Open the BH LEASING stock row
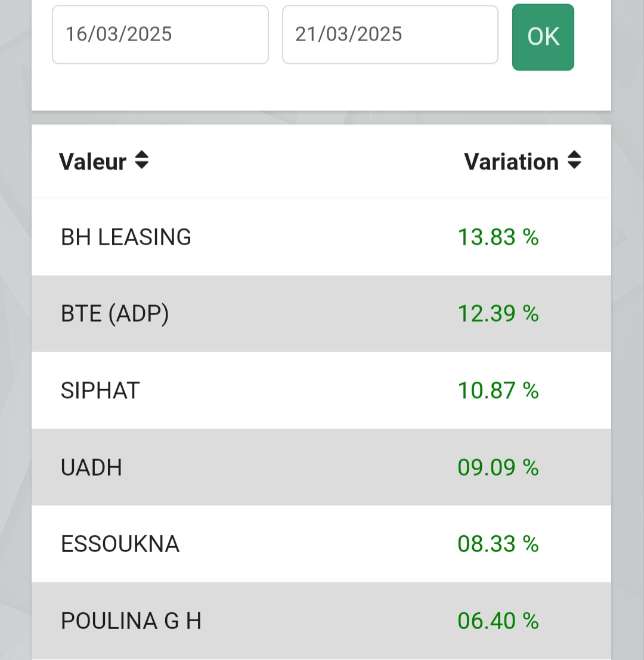 coord(321,237)
